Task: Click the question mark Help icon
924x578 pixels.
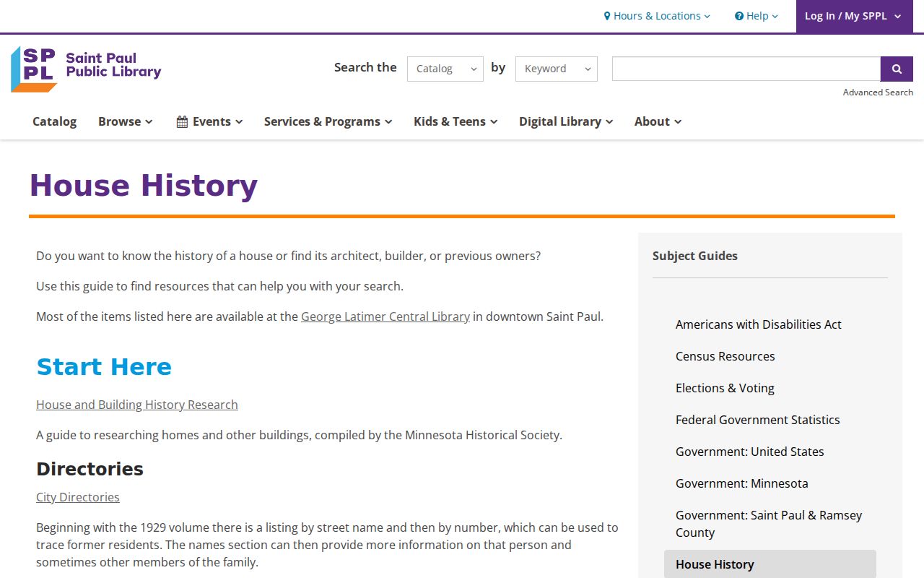Action: point(739,16)
